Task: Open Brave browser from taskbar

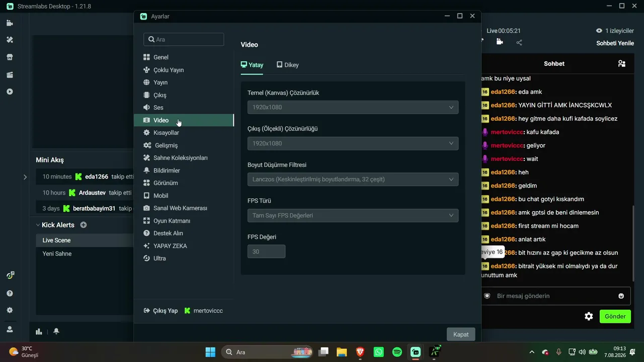Action: tap(360, 352)
